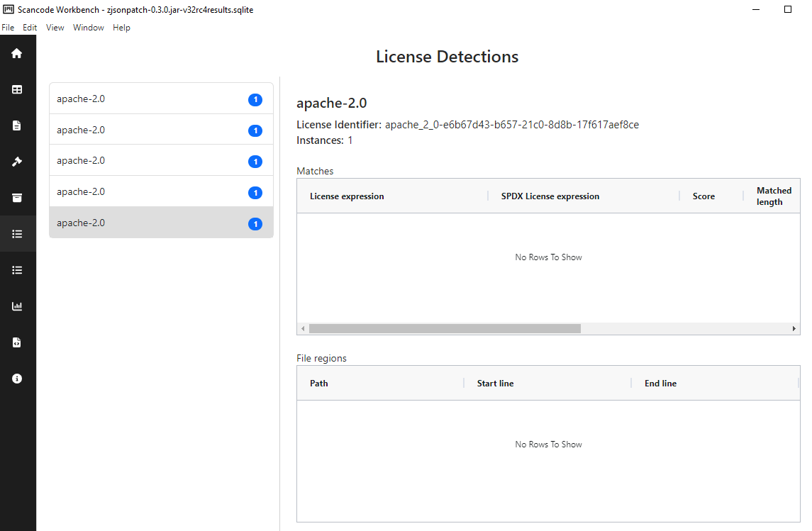Select the second list icon below the highlighted one
Image resolution: width=812 pixels, height=531 pixels.
[17, 270]
